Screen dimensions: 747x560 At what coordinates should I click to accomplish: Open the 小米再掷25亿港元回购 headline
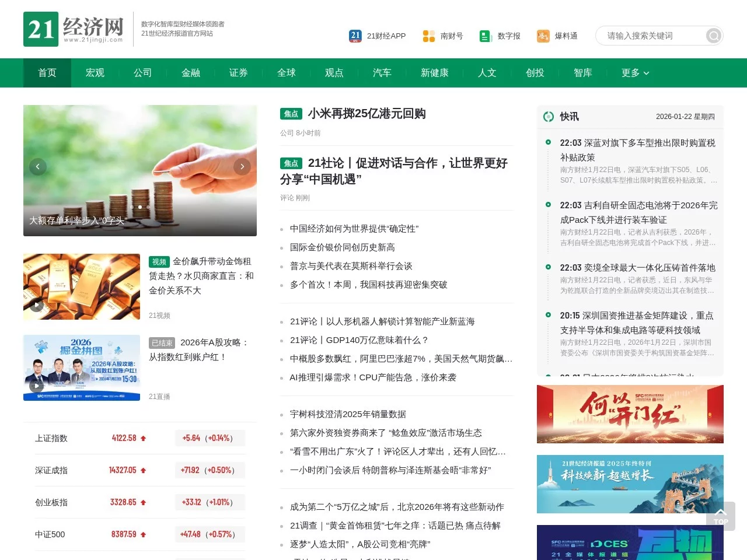click(x=366, y=114)
